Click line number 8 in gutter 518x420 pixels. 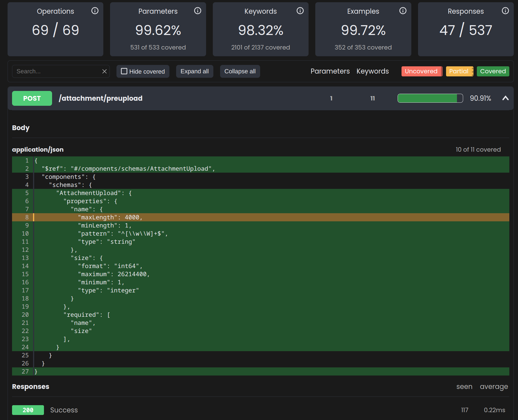coord(27,217)
